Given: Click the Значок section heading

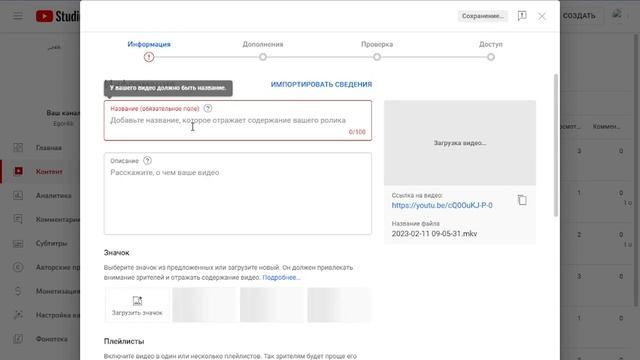Looking at the screenshot, I should pyautogui.click(x=116, y=253).
